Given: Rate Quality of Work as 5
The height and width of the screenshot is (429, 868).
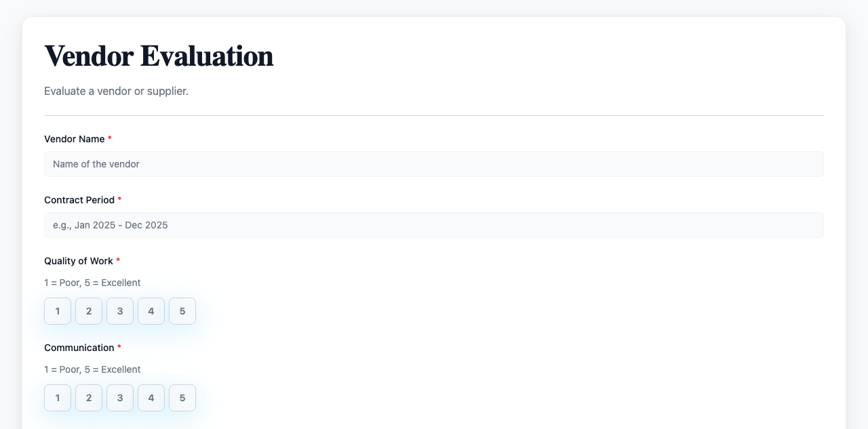Looking at the screenshot, I should 182,311.
